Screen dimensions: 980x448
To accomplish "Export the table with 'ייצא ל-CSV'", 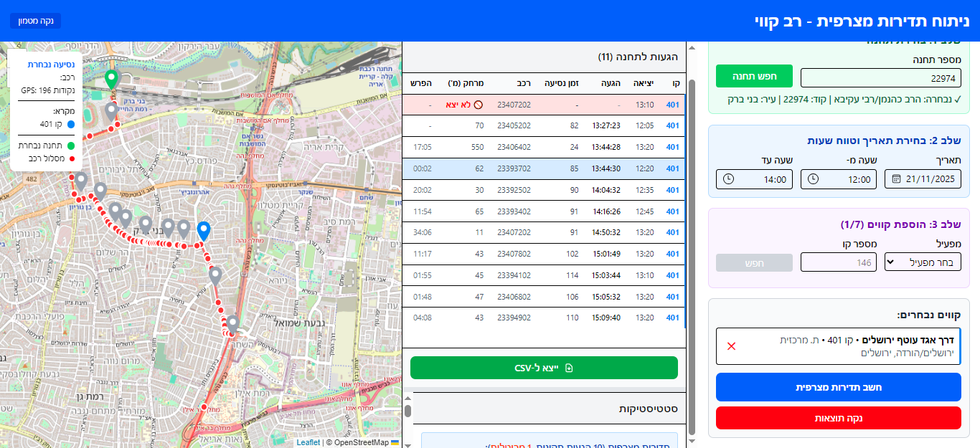I will coord(544,368).
